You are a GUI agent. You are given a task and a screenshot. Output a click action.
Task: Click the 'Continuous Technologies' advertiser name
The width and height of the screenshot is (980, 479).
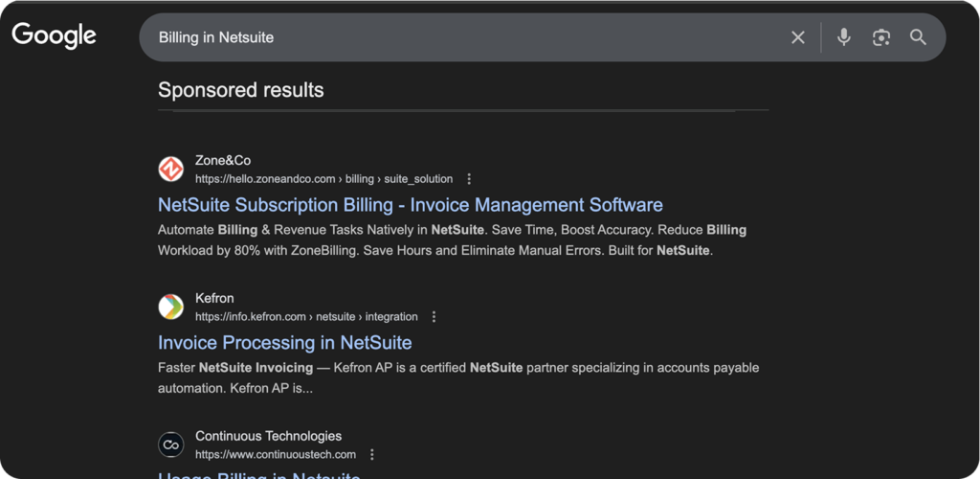pyautogui.click(x=268, y=436)
